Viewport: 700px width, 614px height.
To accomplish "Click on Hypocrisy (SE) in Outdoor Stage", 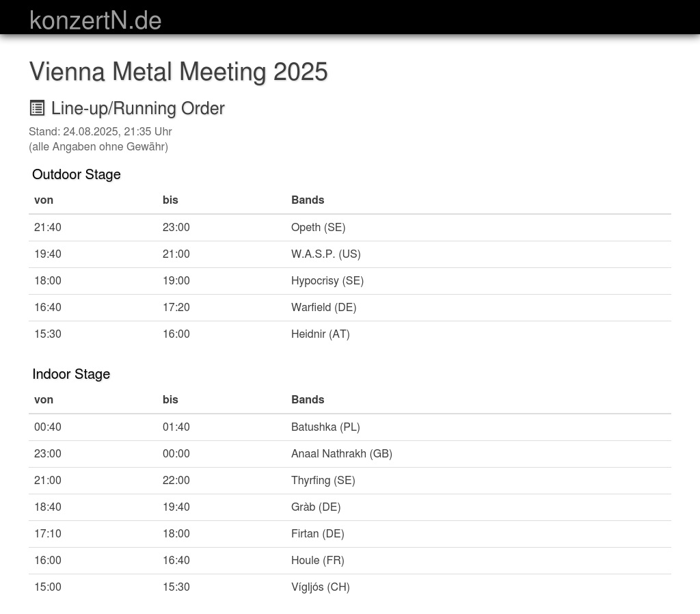I will 327,281.
